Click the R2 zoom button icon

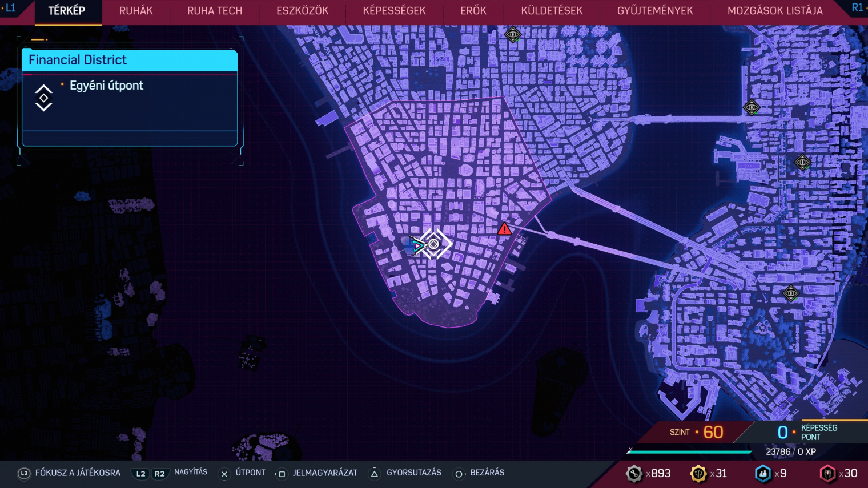coord(160,474)
